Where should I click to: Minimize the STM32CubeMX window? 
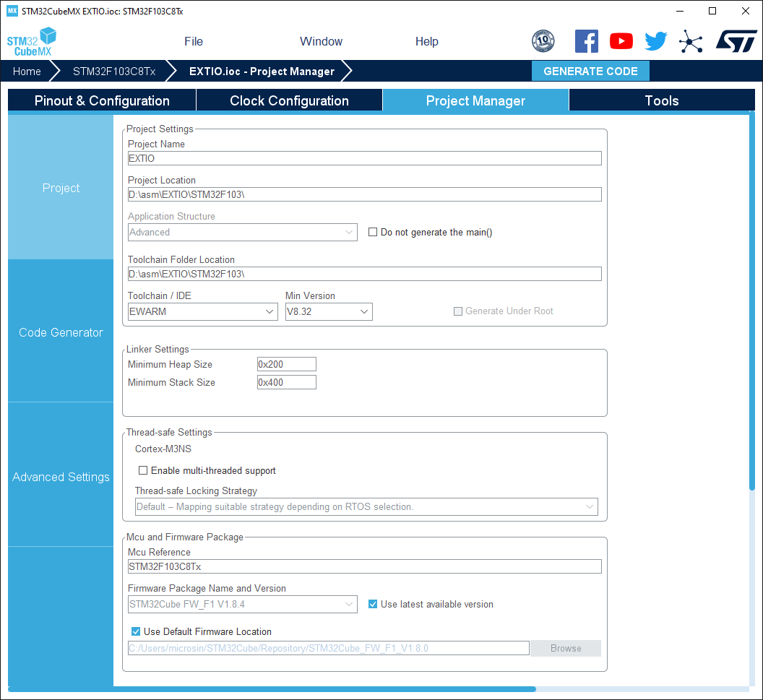pos(681,11)
